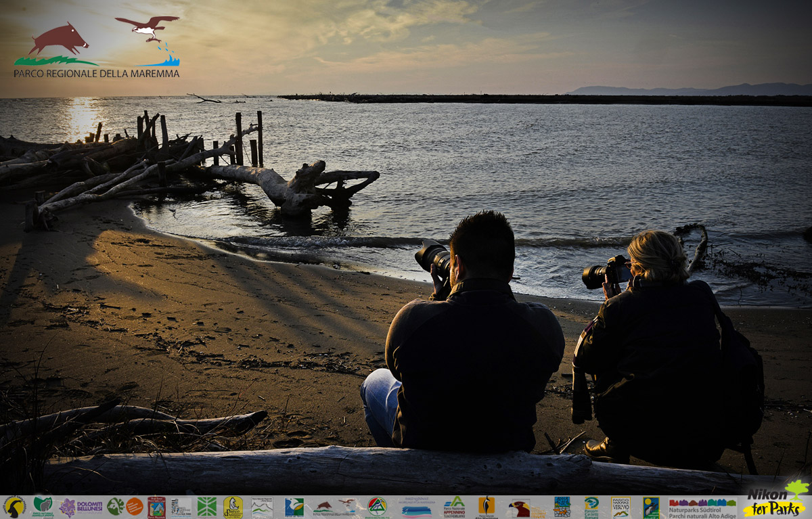
Task: Select the green square leaf-pattern logo
Action: tap(206, 507)
